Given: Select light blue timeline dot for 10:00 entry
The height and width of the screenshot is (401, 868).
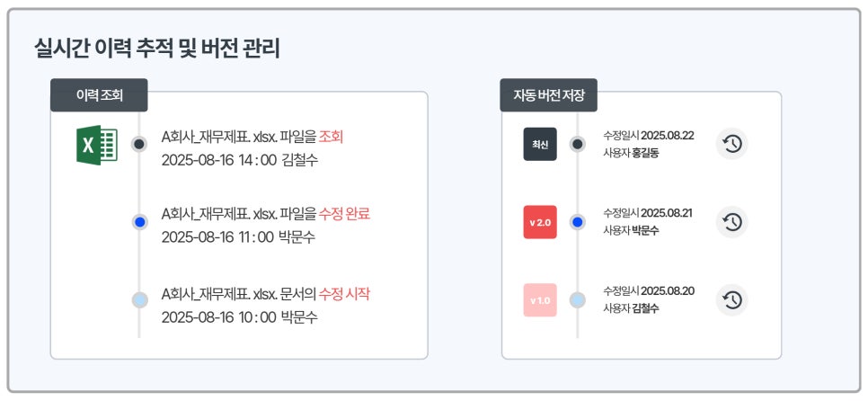Looking at the screenshot, I should point(139,300).
